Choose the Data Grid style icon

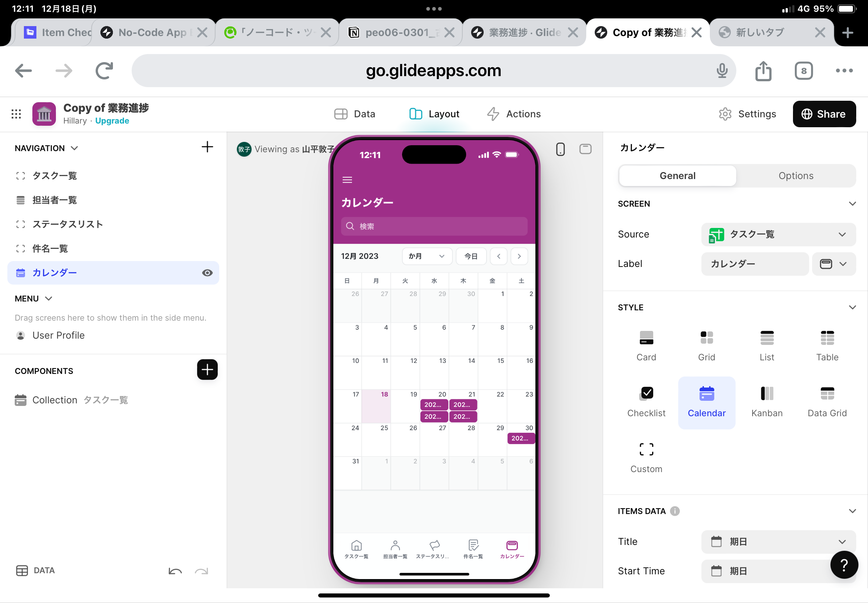(827, 393)
